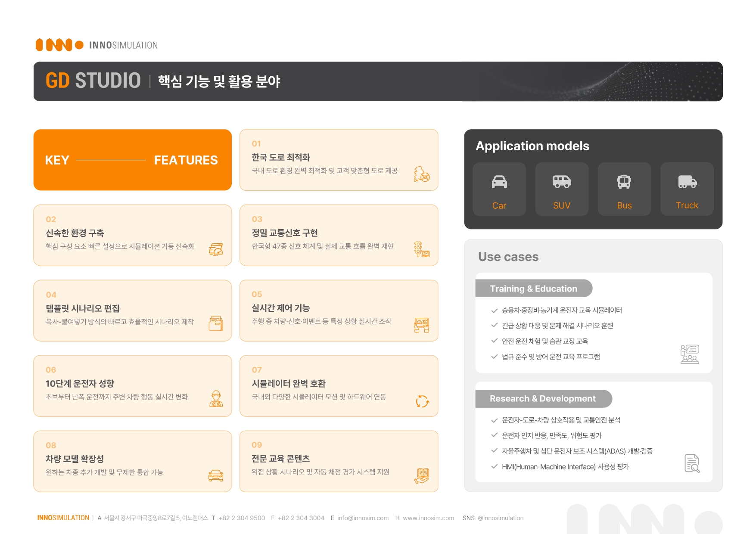Click the 실시간 제어 기능 title

coord(281,308)
